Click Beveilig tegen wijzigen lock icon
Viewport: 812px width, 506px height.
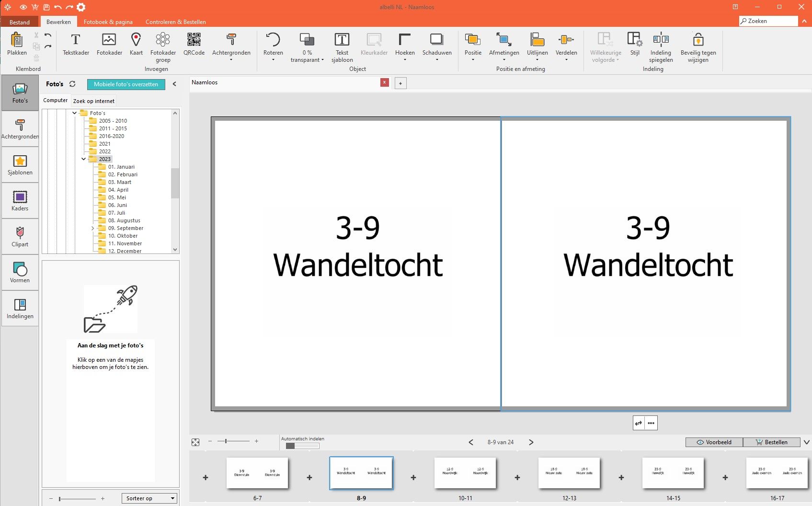coord(698,39)
